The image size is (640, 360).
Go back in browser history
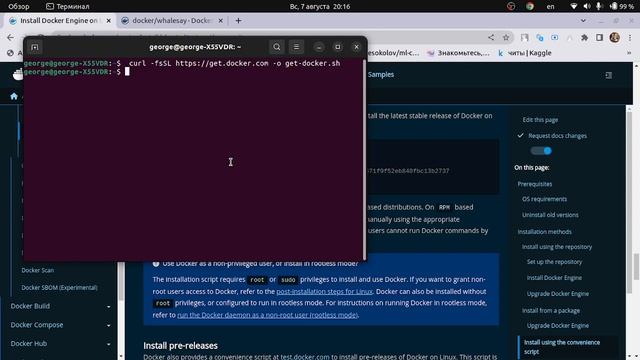(x=11, y=38)
